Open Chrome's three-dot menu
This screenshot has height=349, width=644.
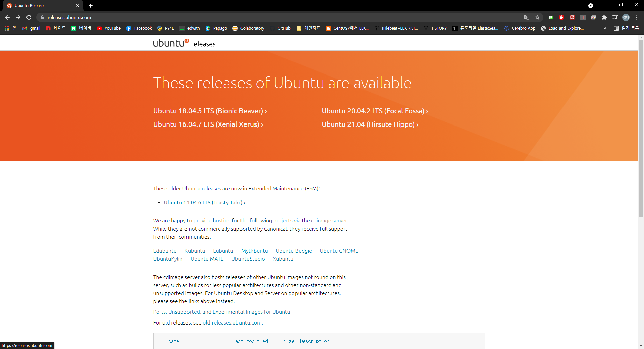pos(637,17)
